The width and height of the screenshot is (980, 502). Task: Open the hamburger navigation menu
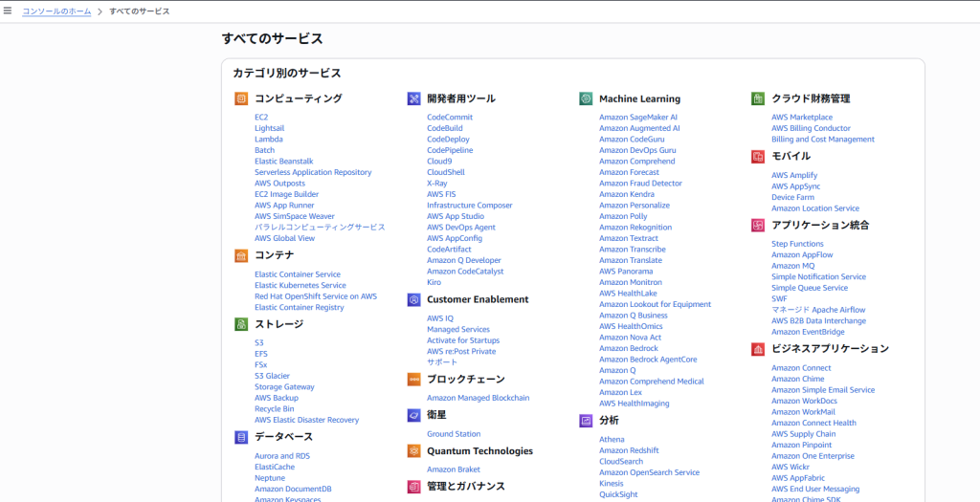(x=8, y=11)
